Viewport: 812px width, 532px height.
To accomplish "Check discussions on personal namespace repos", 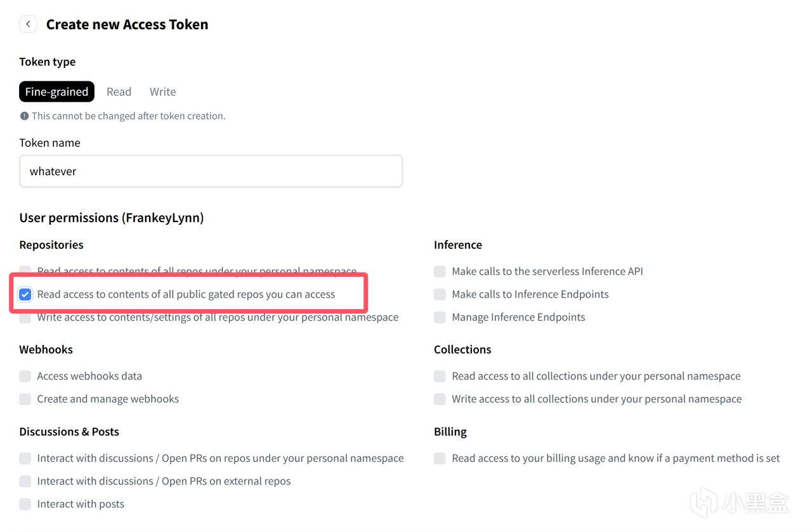I will (x=25, y=458).
